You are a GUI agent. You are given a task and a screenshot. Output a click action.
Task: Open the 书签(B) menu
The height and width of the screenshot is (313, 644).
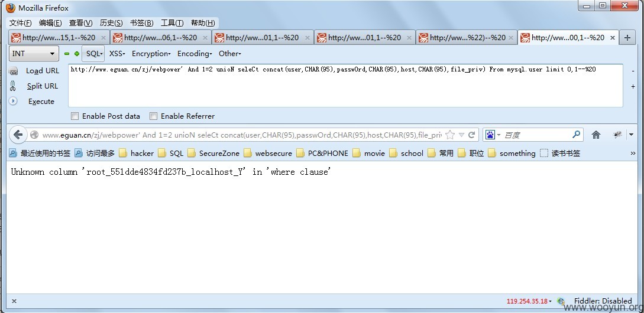[142, 23]
